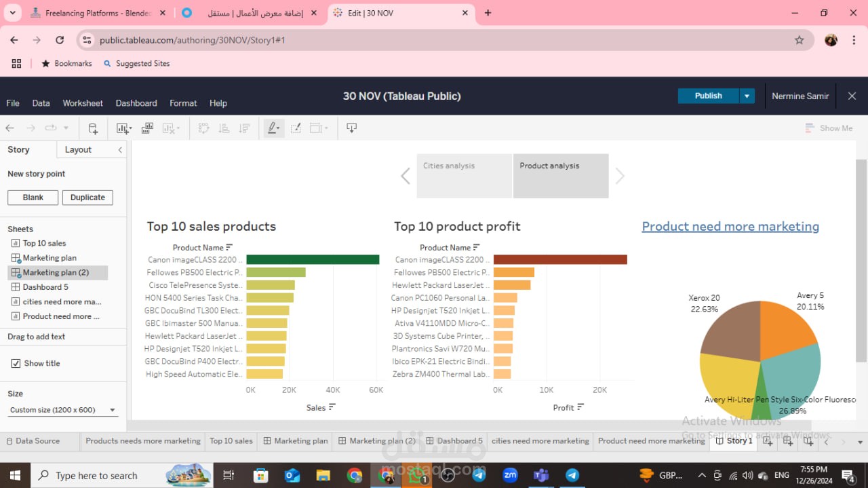The width and height of the screenshot is (868, 488).
Task: Select the Cities analysis story point
Action: pos(465,176)
